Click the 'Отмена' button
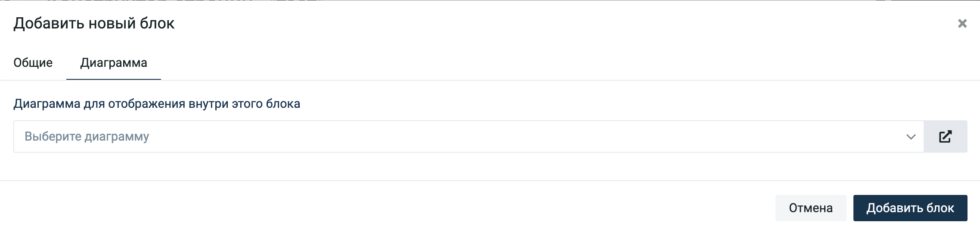This screenshot has width=980, height=232. (x=811, y=208)
